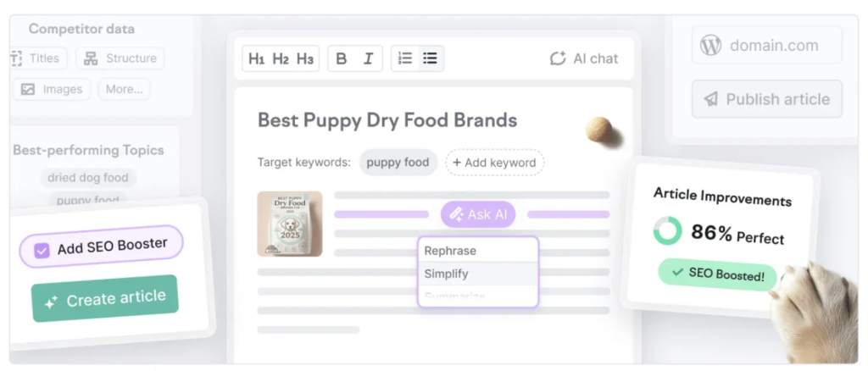Viewport: 868px width, 371px height.
Task: Apply Heading 3 formatting
Action: point(305,58)
